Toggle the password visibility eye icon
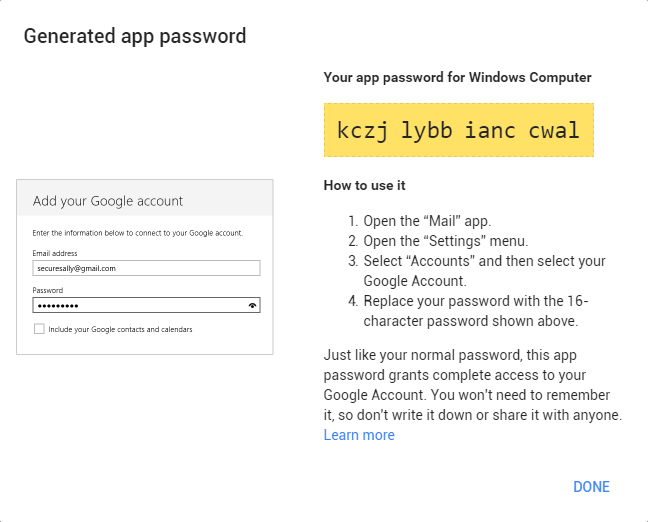Viewport: 648px width, 522px height. point(252,305)
